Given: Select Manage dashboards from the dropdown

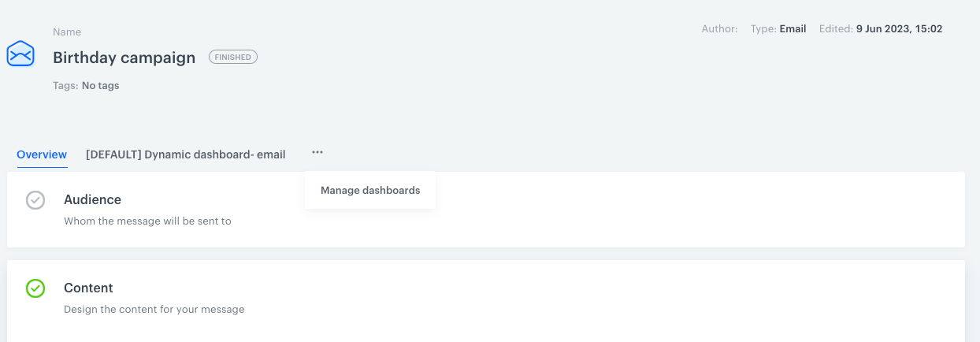Looking at the screenshot, I should [370, 191].
